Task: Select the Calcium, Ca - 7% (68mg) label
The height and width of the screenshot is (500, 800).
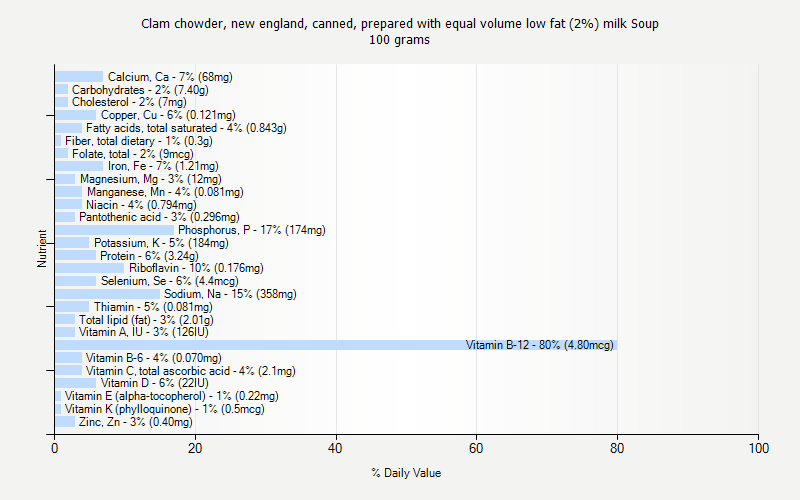Action: [x=170, y=77]
